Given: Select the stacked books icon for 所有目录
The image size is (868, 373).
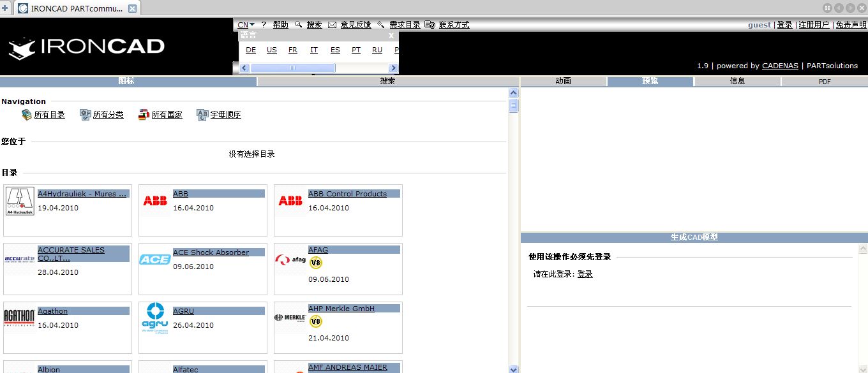Looking at the screenshot, I should pos(26,115).
